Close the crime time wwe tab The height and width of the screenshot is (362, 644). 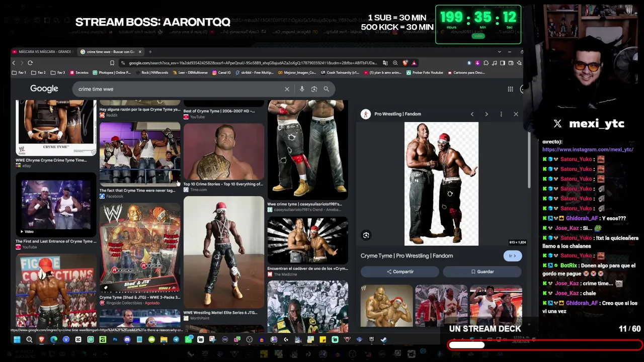click(140, 52)
